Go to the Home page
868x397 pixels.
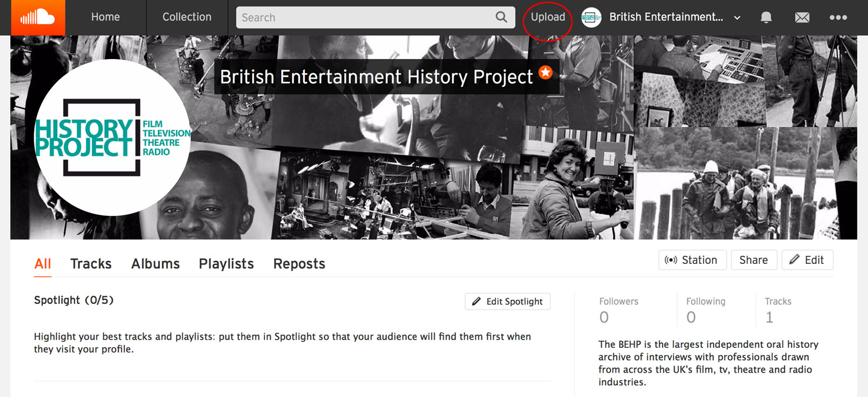click(x=105, y=17)
